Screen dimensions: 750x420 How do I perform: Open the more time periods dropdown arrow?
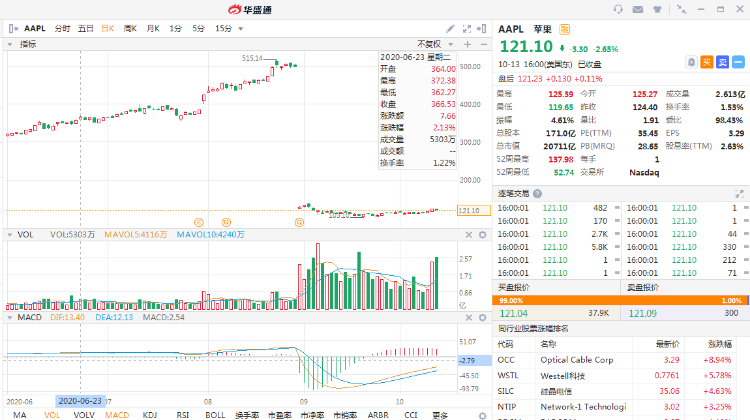coord(241,29)
